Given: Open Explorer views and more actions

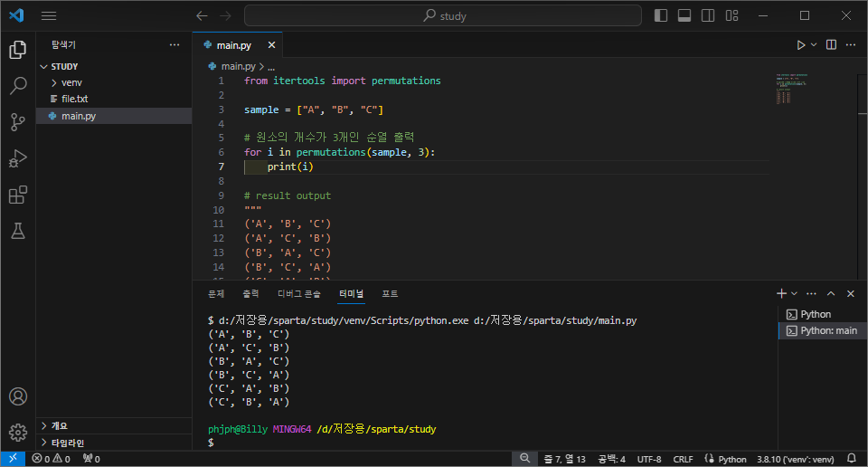Looking at the screenshot, I should (175, 45).
